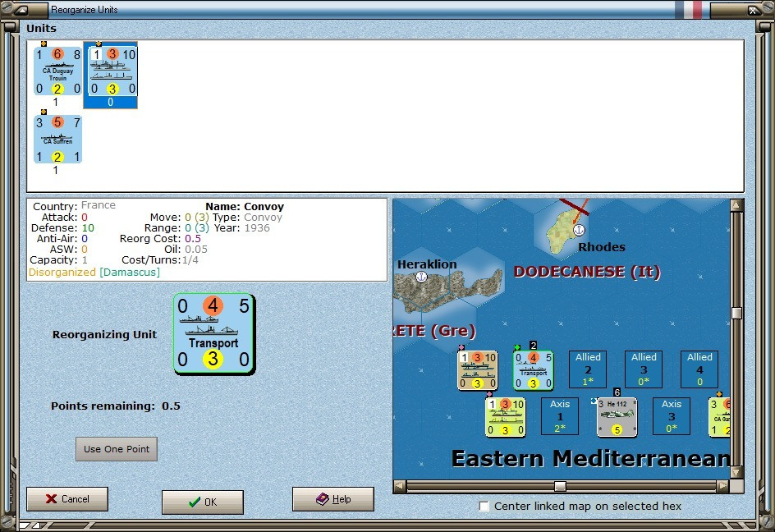The image size is (775, 532).
Task: Click the Rhodes port anchor icon
Action: coord(579,230)
